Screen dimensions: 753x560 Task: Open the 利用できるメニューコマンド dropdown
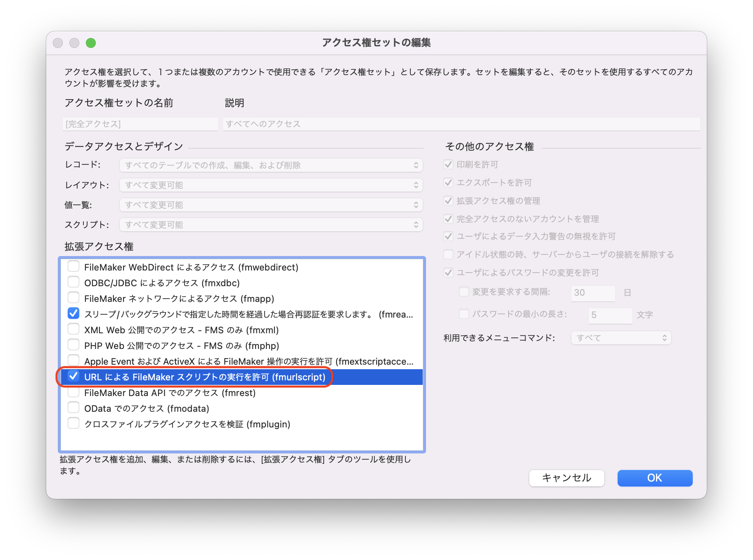(621, 338)
